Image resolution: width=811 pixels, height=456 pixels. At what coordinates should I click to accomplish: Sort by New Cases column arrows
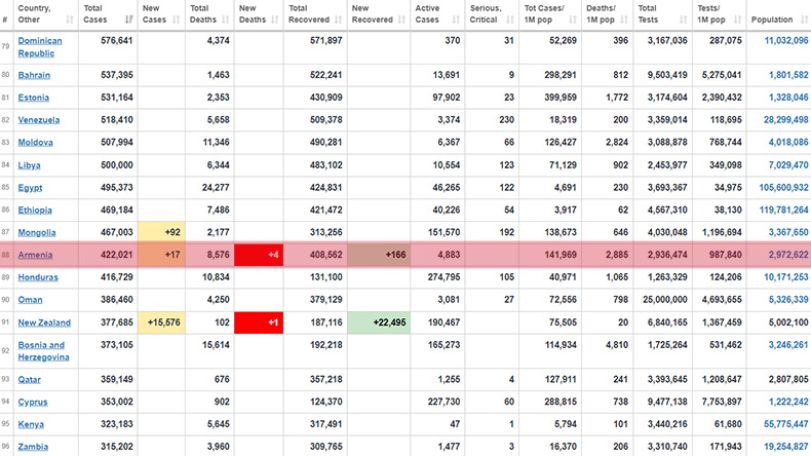pos(176,20)
